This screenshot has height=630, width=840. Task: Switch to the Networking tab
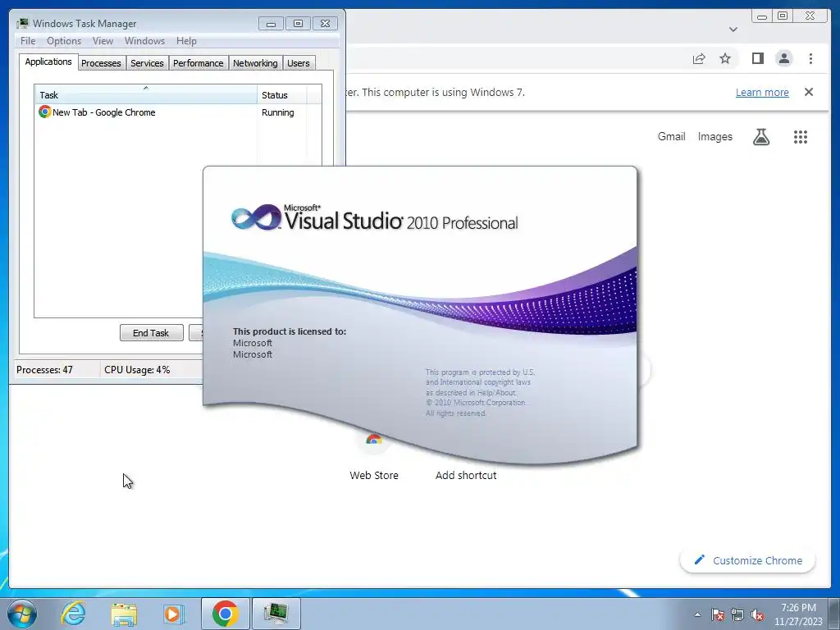click(255, 63)
